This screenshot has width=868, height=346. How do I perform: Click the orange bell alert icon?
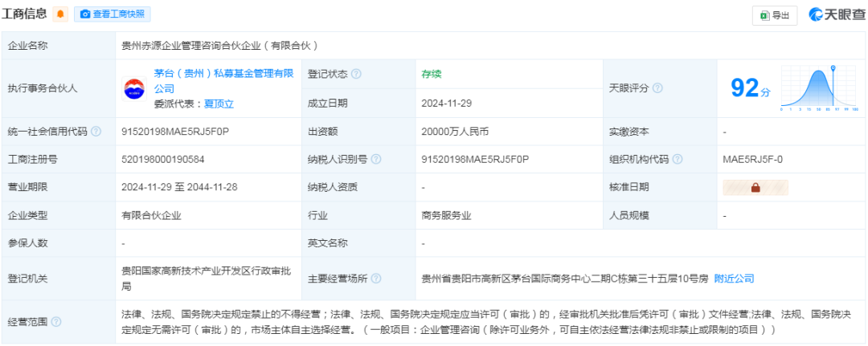tap(60, 14)
